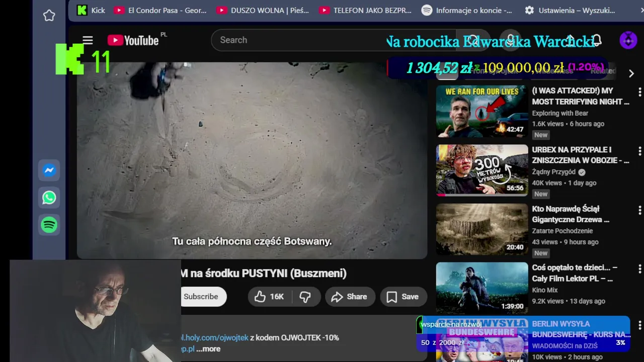Open Żądny Przygód channel name
Viewport: 644px width, 362px height.
[x=554, y=172]
